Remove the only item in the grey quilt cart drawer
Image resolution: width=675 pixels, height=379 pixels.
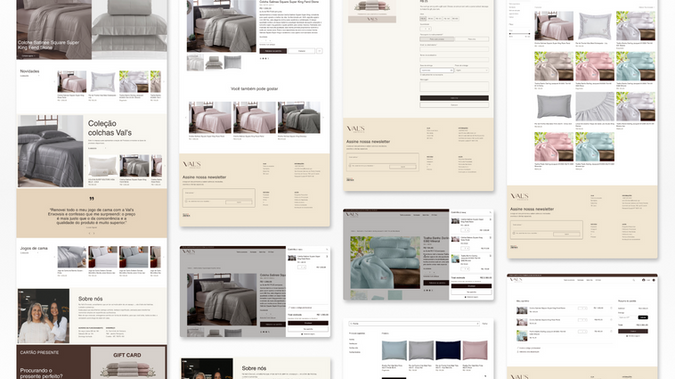pyautogui.click(x=327, y=256)
